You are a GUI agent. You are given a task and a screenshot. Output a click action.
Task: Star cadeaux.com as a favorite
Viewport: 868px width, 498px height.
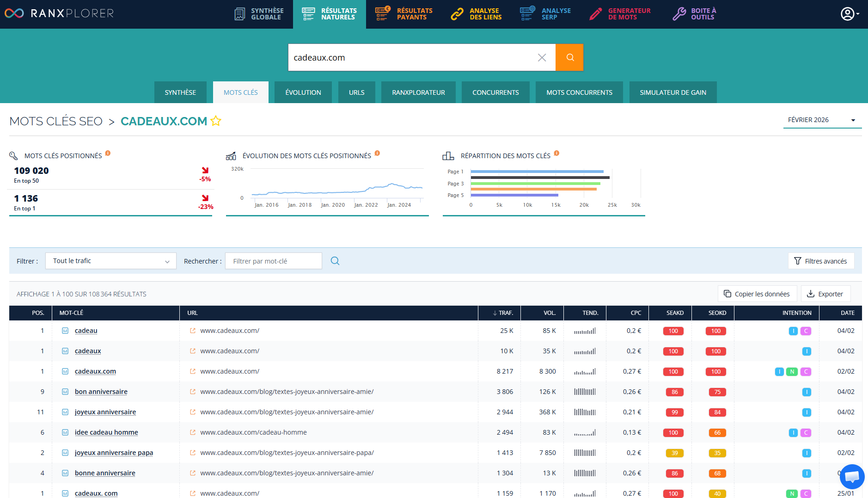(216, 121)
